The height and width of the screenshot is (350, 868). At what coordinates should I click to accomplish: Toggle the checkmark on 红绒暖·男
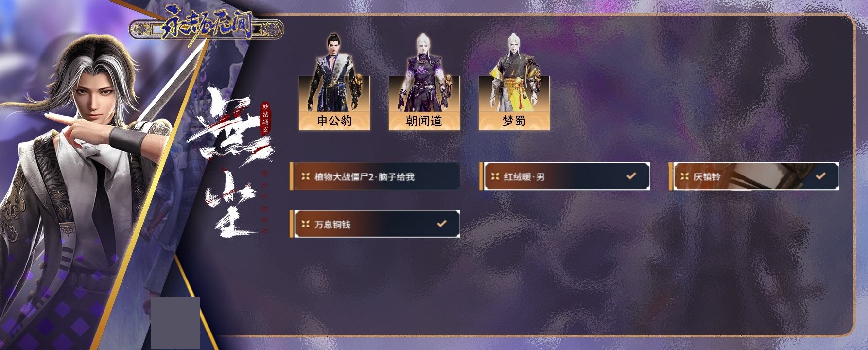631,175
